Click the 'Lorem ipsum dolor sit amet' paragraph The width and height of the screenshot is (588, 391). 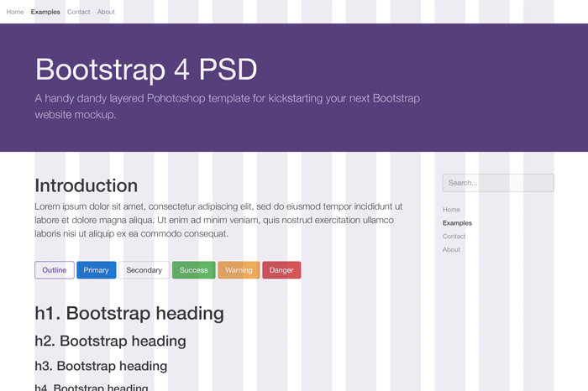point(218,220)
